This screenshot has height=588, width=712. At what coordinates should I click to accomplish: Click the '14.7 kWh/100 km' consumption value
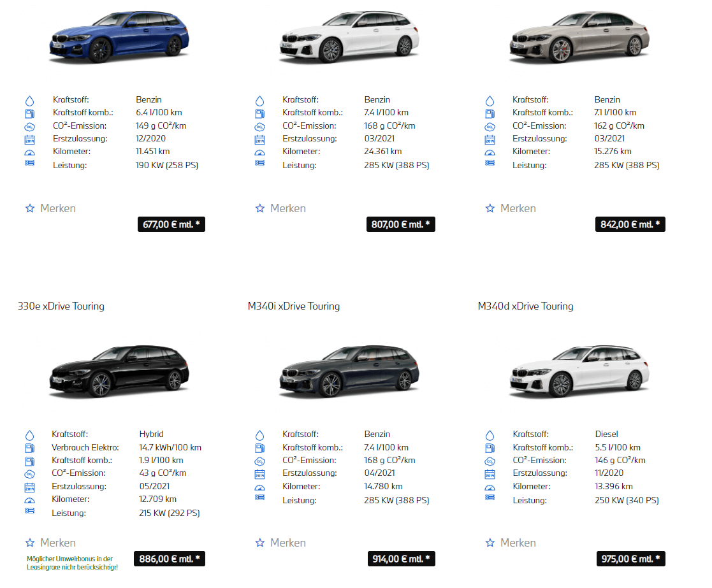(x=170, y=447)
